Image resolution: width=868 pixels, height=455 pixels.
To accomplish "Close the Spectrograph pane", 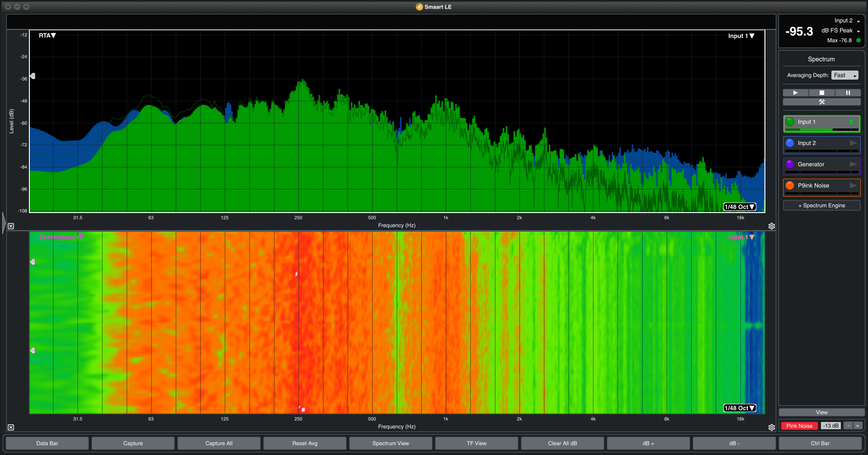I will click(11, 427).
